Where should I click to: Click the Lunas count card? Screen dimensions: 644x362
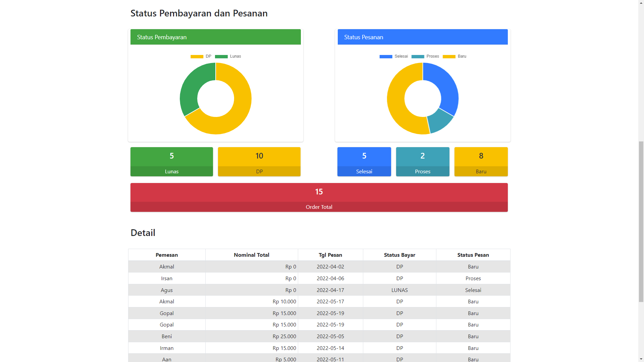pos(171,162)
